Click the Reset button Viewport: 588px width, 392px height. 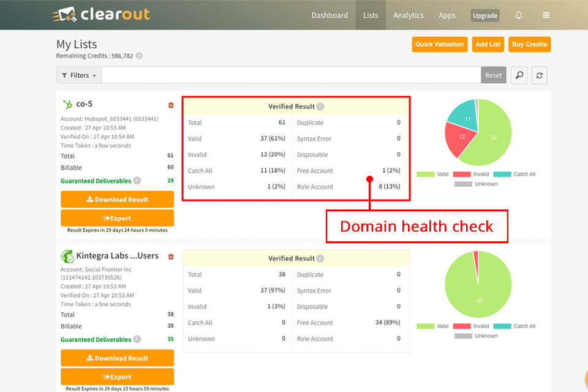coord(494,75)
